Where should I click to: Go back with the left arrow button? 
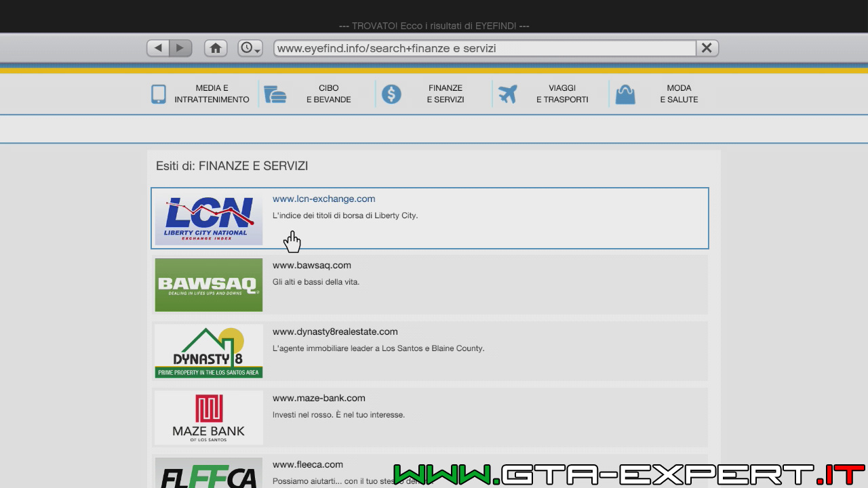158,48
